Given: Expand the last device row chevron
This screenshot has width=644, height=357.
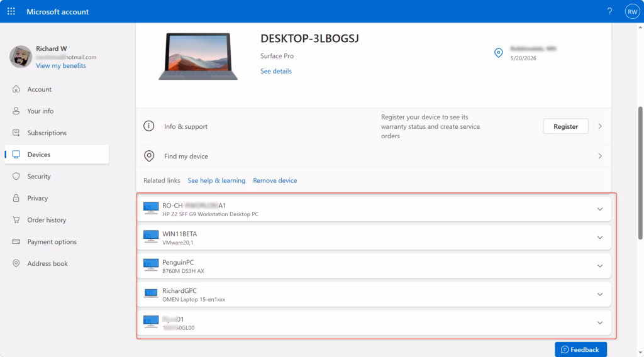Looking at the screenshot, I should coord(599,322).
